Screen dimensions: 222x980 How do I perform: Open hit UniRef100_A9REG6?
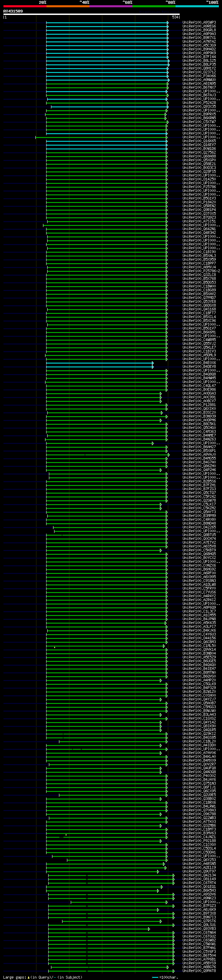click(x=199, y=26)
